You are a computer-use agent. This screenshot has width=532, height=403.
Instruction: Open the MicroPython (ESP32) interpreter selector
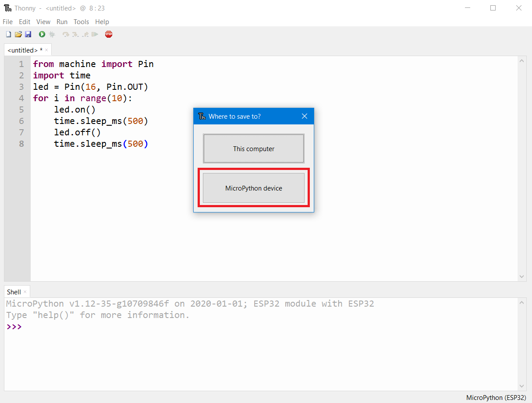(496, 398)
